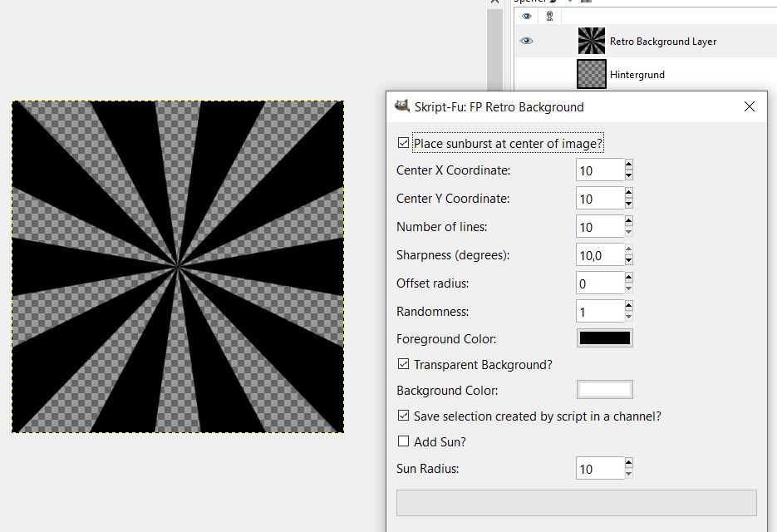
Task: Enable the Add Sun checkbox
Action: [x=404, y=441]
